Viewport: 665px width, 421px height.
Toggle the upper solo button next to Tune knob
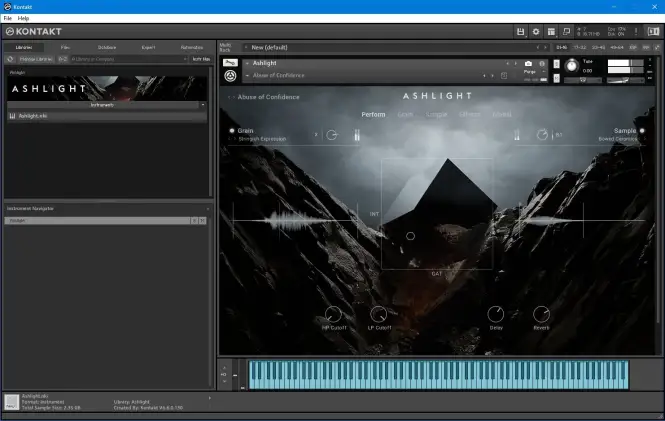556,64
